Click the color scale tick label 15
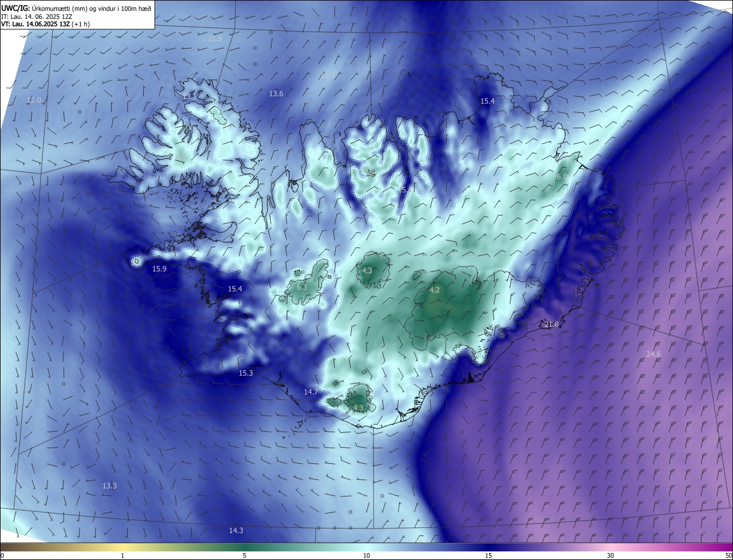Screen dimensions: 733x560 [488, 555]
